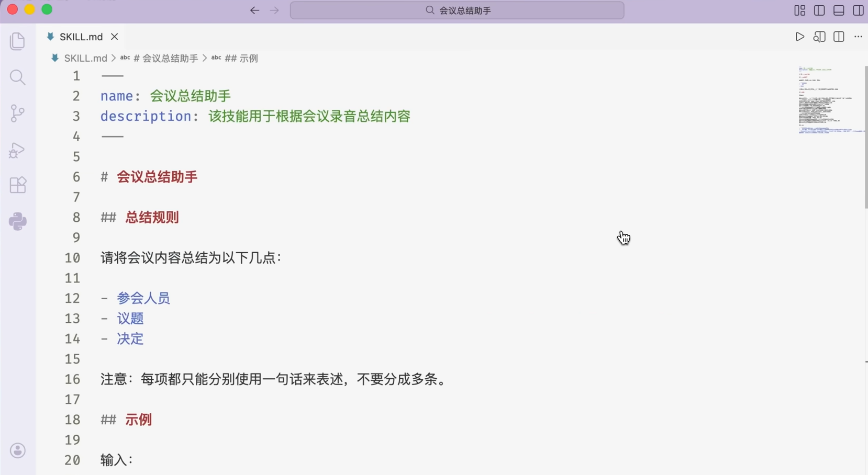The width and height of the screenshot is (868, 475).
Task: Open the Markdown preview to the side
Action: [x=819, y=37]
